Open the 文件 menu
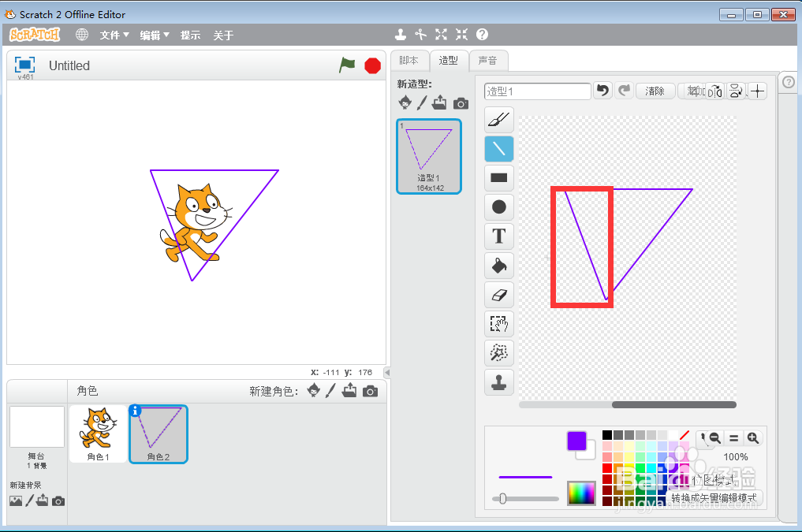This screenshot has width=802, height=532. tap(114, 35)
